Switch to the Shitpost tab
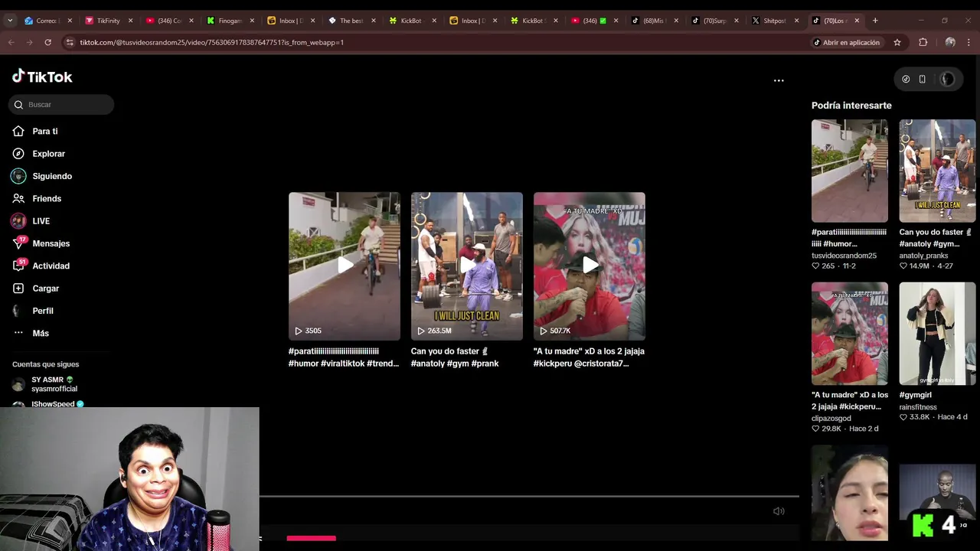The image size is (980, 551). (x=774, y=21)
